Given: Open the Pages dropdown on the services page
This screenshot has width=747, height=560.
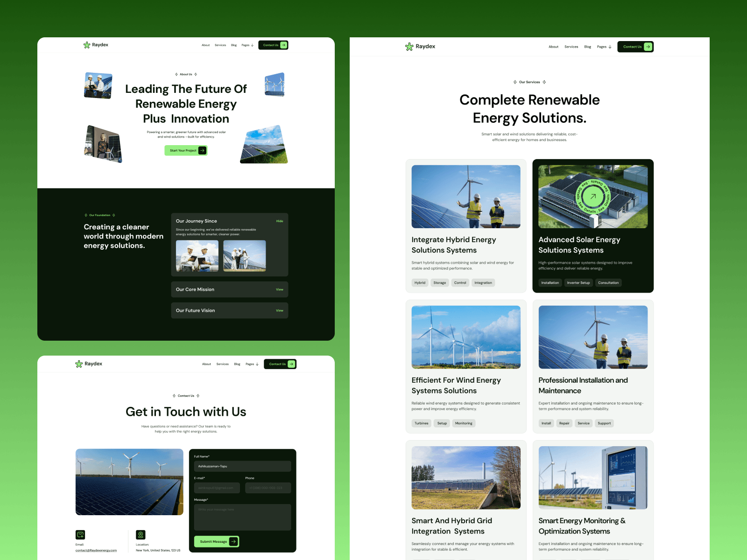Looking at the screenshot, I should coord(604,47).
